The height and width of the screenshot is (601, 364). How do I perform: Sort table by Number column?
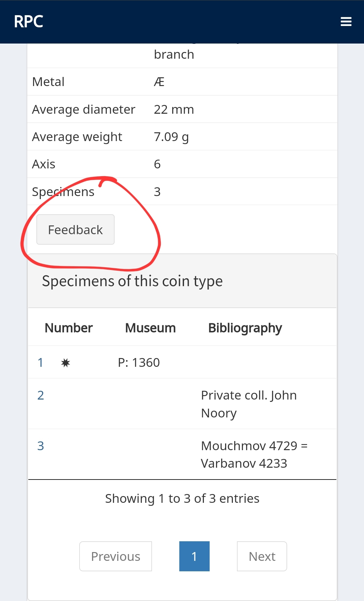click(68, 328)
